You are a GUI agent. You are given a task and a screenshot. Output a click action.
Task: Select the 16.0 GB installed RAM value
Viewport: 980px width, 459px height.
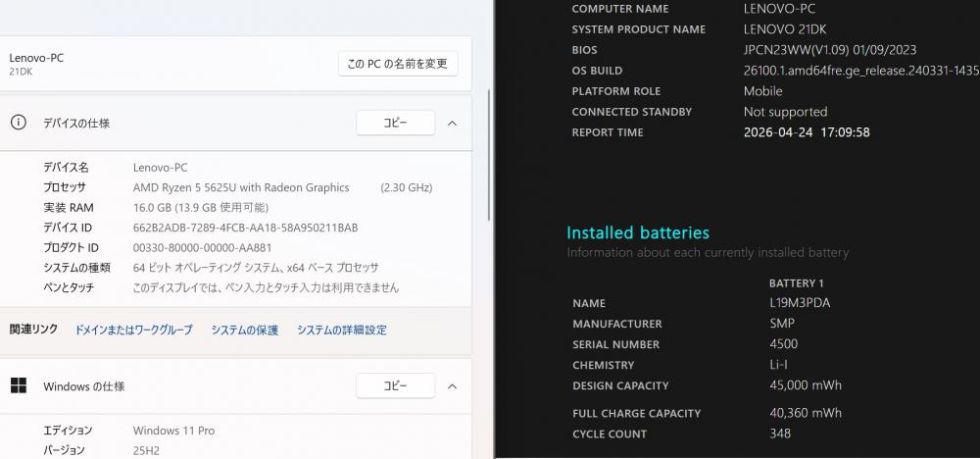pos(201,208)
